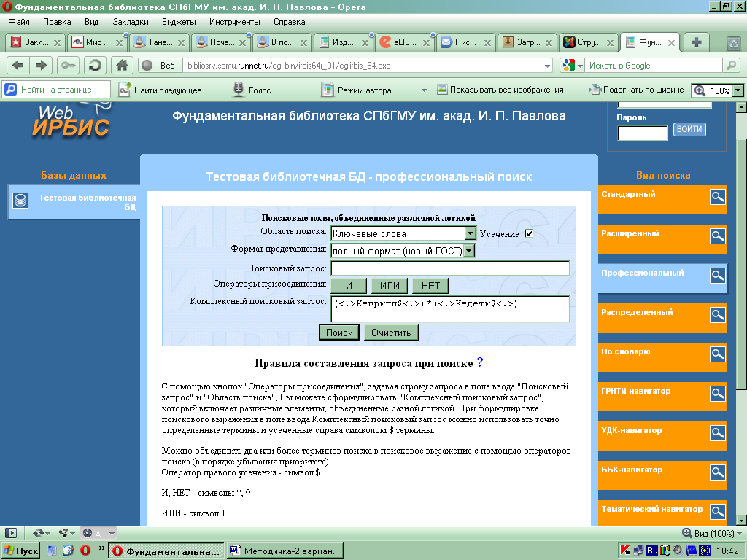Open the blue question mark help icon

pos(480,362)
